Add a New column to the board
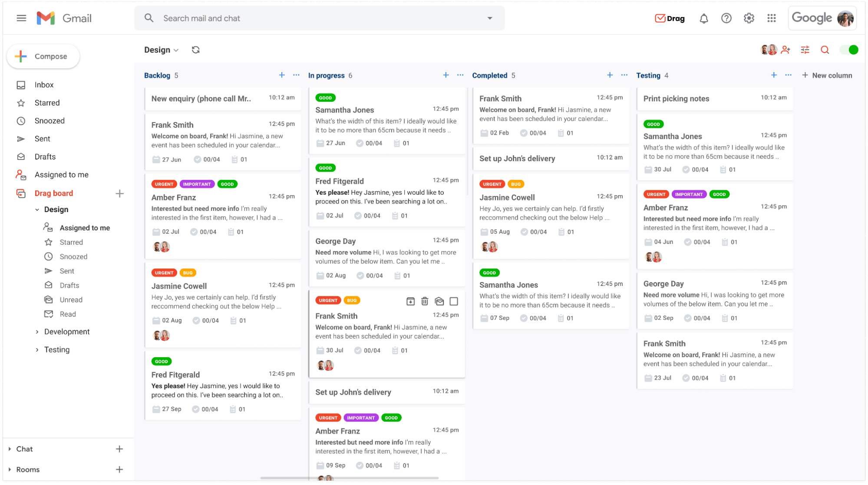The image size is (868, 485). point(827,75)
